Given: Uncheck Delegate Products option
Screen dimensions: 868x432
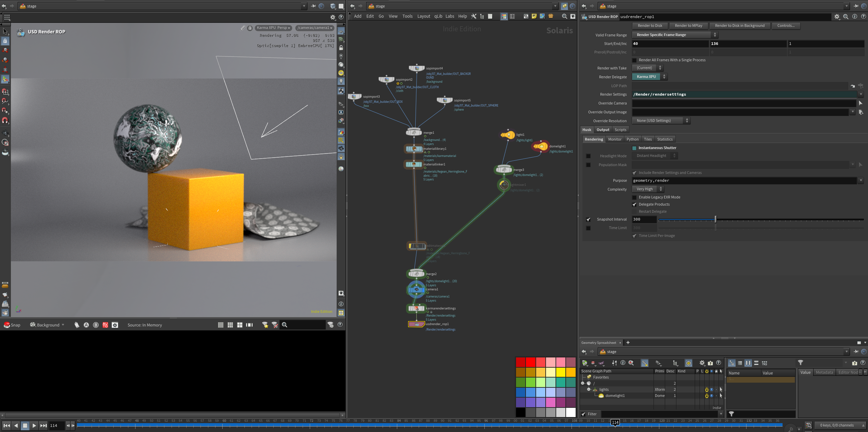Looking at the screenshot, I should tap(634, 205).
